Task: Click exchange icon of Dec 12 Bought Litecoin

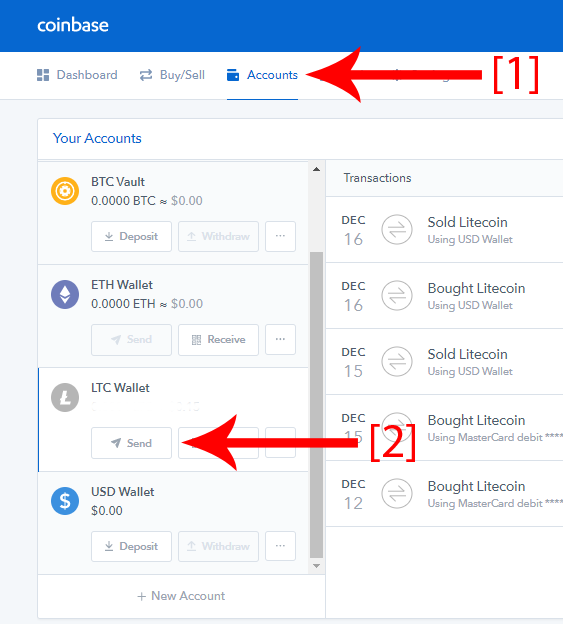Action: point(397,493)
